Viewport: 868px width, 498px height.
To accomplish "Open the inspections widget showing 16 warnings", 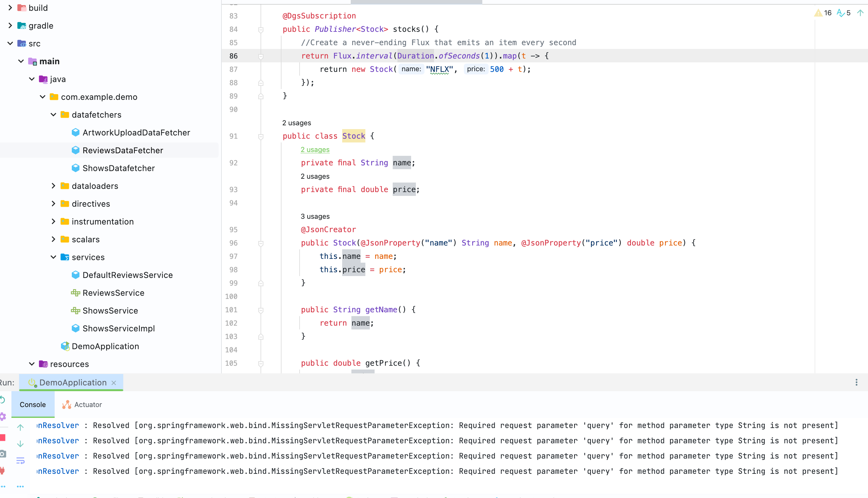I will point(824,13).
